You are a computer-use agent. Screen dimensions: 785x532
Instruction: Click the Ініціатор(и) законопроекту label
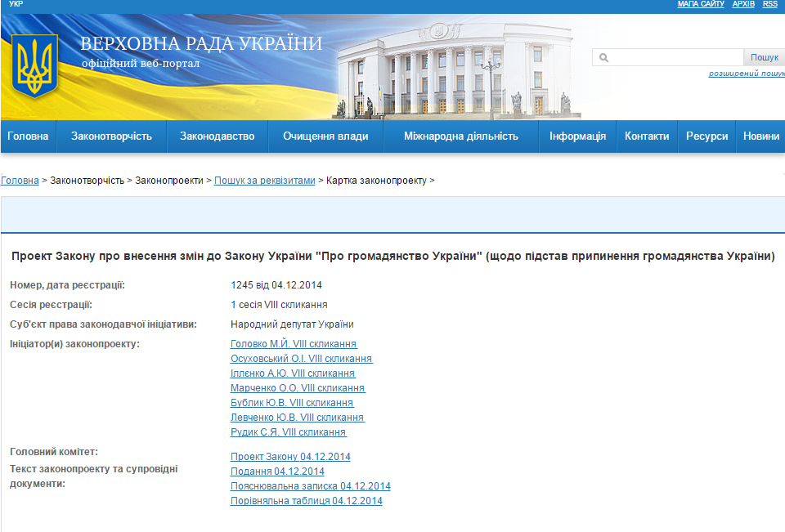pyautogui.click(x=74, y=344)
